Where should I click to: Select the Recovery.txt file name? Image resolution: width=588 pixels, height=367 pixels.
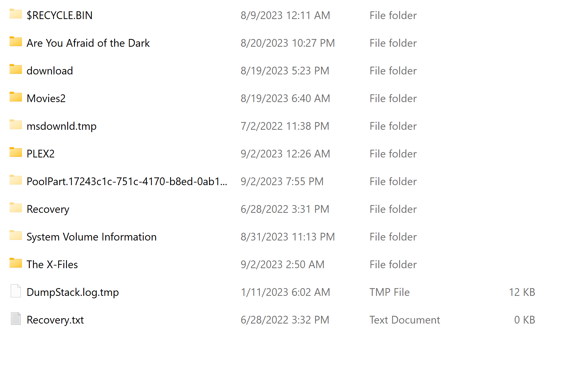point(55,320)
